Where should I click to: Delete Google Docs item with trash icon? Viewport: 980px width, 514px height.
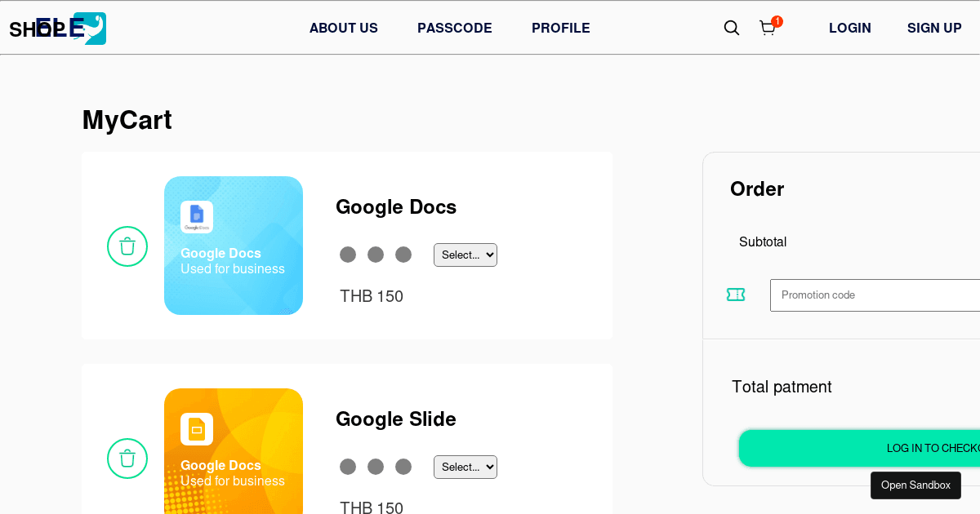click(127, 246)
